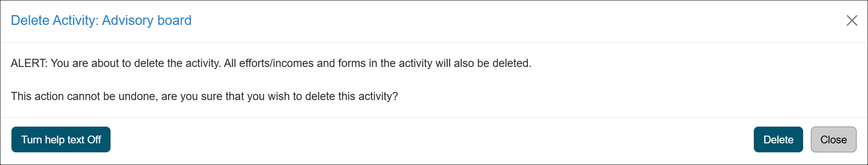The height and width of the screenshot is (165, 868).
Task: Exit the confirmation using the footer Close button
Action: [833, 140]
